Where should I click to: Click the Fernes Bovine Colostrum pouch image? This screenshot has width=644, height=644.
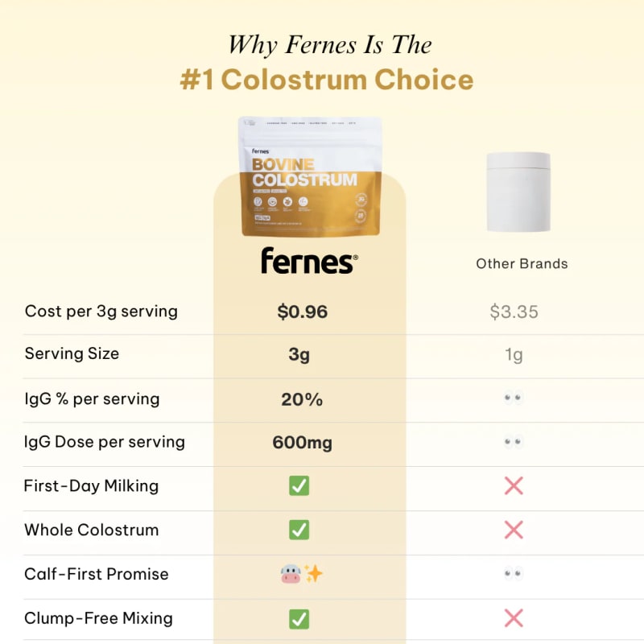coord(310,177)
